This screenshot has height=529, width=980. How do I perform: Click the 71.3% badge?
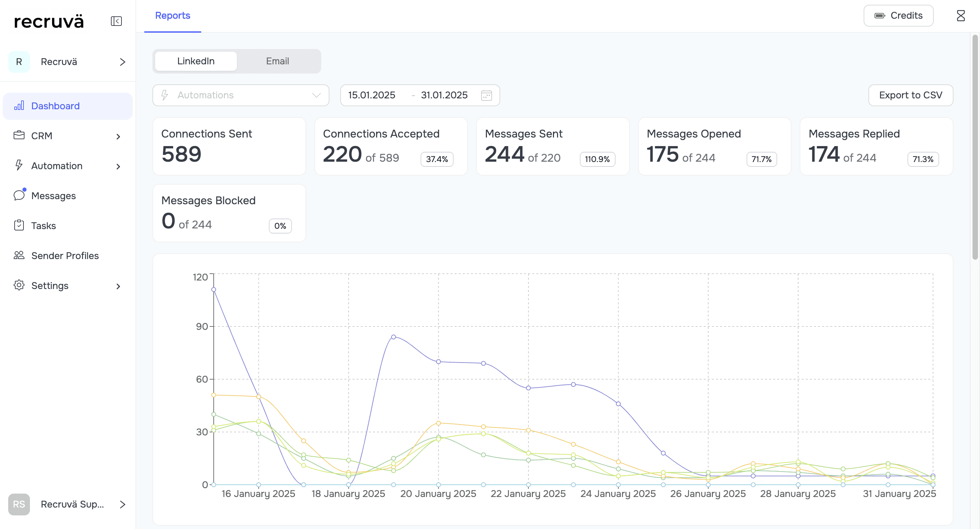(x=923, y=159)
